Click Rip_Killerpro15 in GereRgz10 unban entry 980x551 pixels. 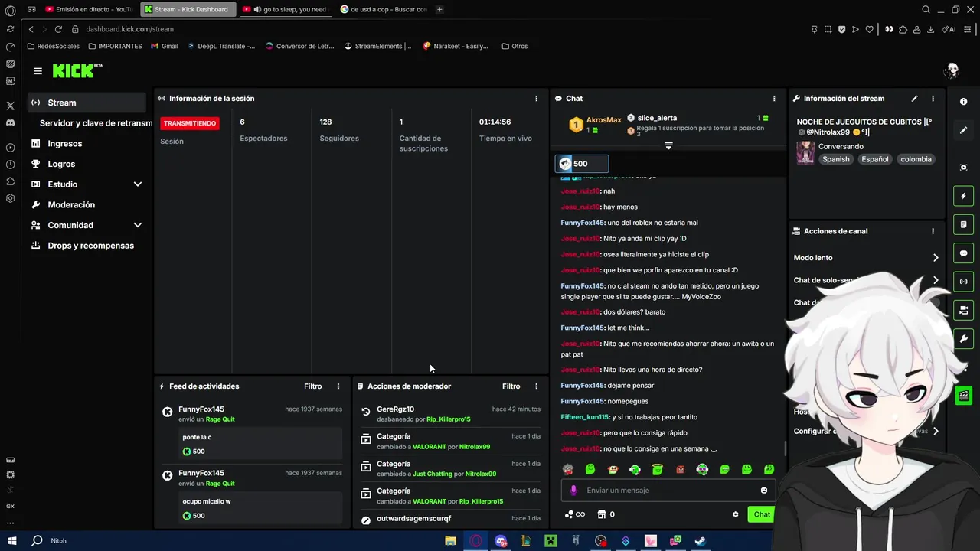coord(448,419)
